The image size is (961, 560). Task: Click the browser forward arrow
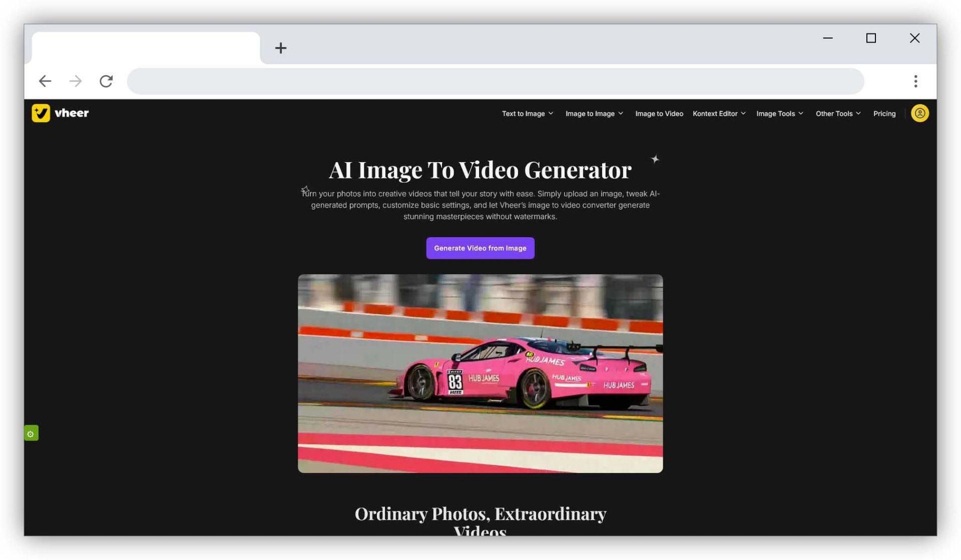point(76,81)
